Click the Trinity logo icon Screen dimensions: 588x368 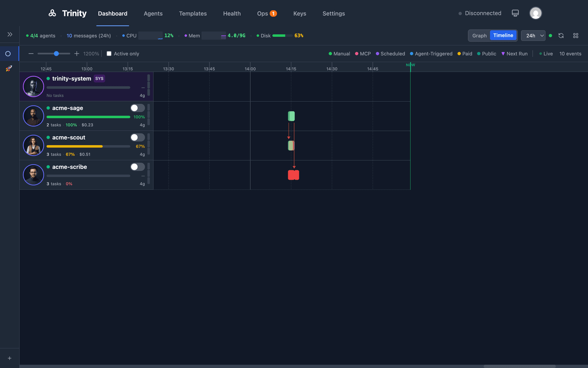(52, 13)
